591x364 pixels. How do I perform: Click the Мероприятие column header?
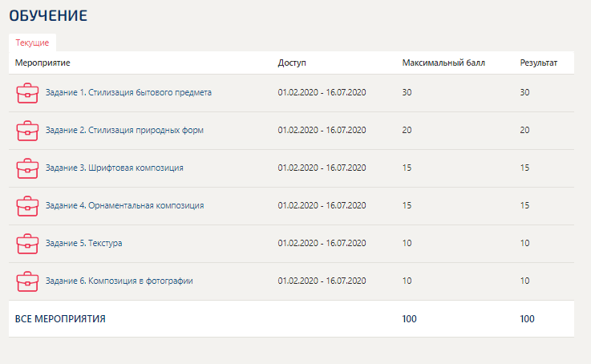click(x=43, y=63)
